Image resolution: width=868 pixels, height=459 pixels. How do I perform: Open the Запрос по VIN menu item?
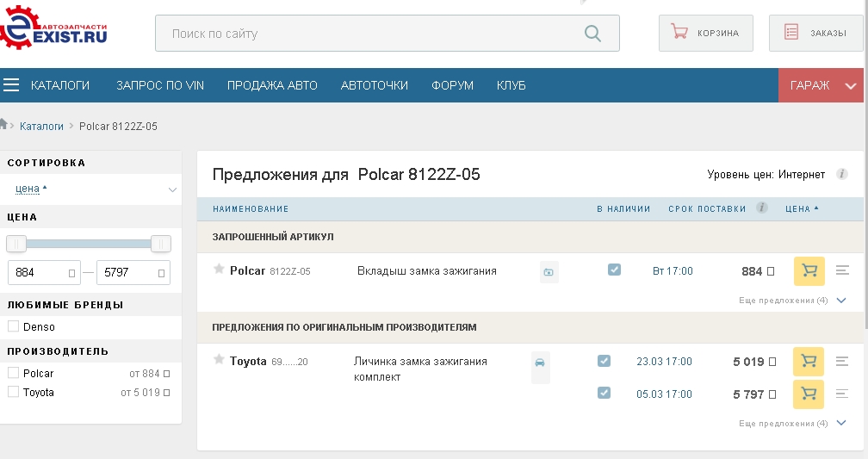coord(160,85)
